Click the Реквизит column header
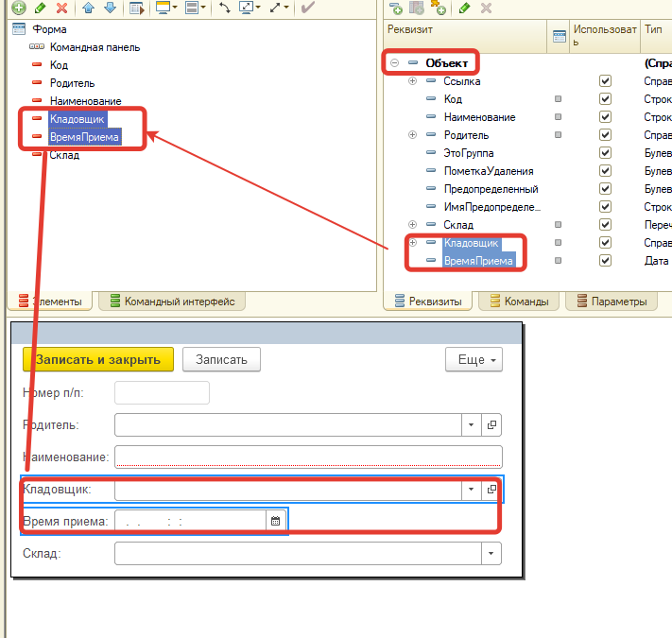 click(465, 37)
